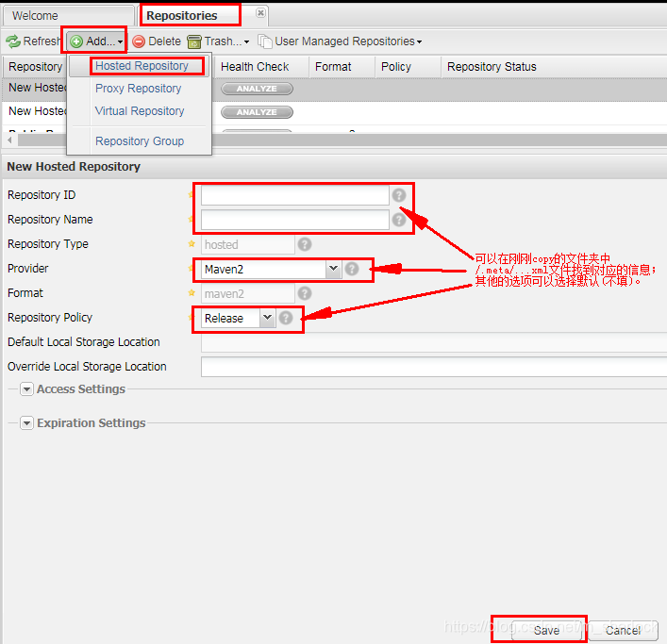This screenshot has width=667, height=644.
Task: Click the Repository column header
Action: [35, 67]
